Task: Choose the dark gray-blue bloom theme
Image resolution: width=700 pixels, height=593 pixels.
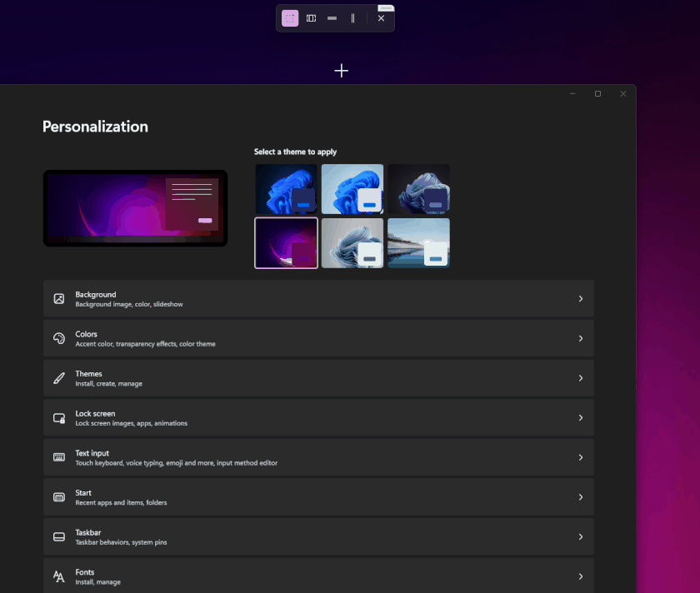Action: point(418,189)
